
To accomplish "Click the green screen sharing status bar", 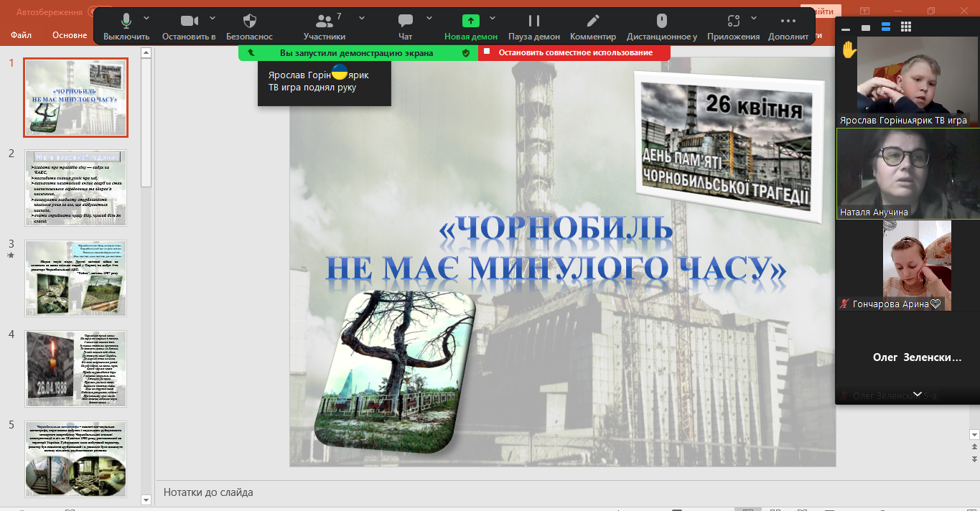I will tap(358, 52).
